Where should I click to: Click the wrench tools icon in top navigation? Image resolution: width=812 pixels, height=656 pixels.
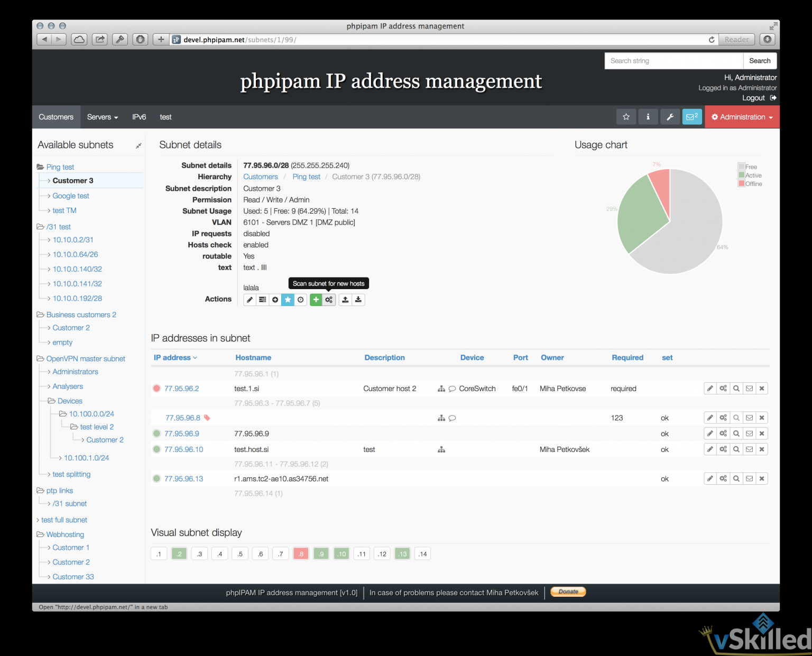pos(670,117)
